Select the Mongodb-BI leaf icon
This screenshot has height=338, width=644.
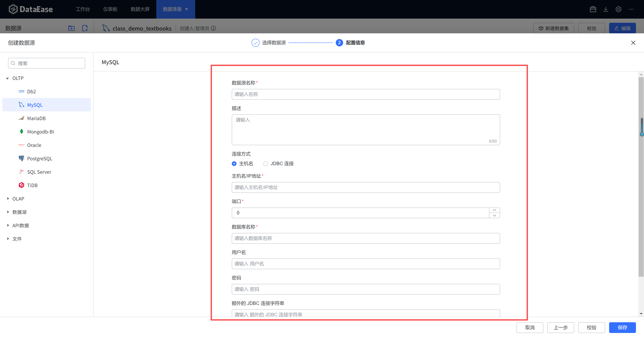[21, 131]
